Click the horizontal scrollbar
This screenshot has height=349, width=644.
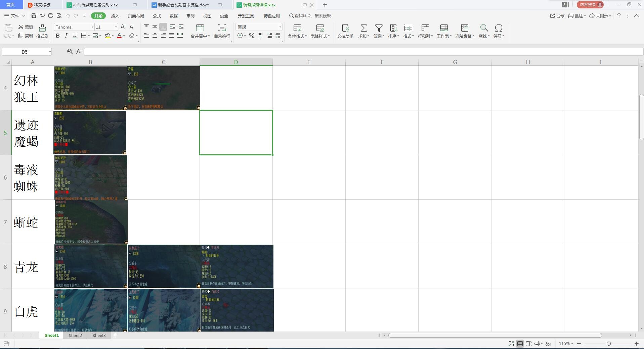click(x=495, y=335)
